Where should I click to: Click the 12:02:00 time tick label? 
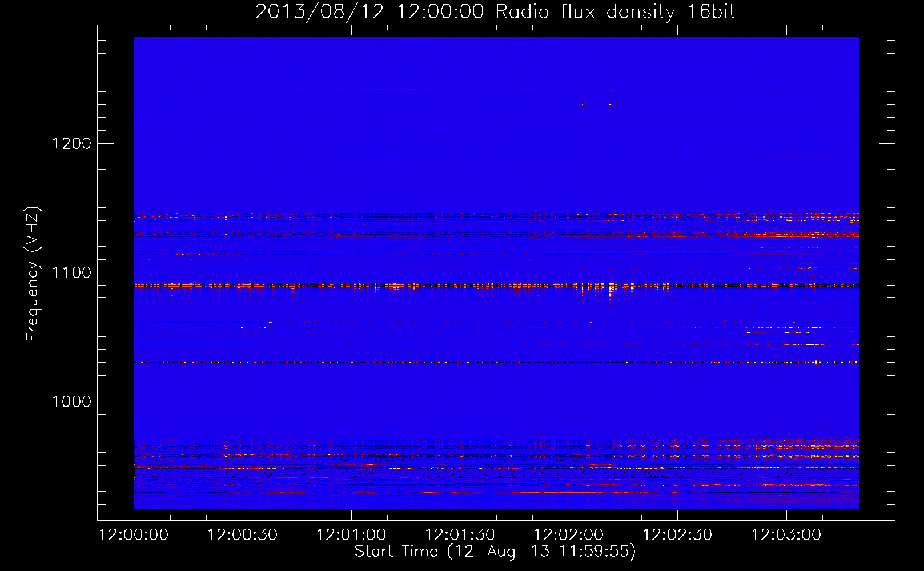569,535
